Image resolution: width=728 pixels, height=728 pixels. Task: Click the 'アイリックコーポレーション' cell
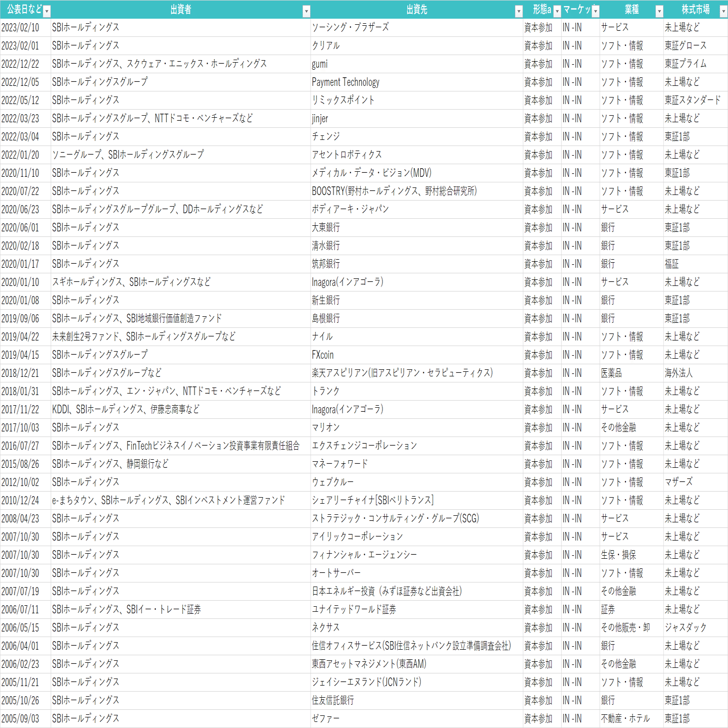tap(417, 537)
